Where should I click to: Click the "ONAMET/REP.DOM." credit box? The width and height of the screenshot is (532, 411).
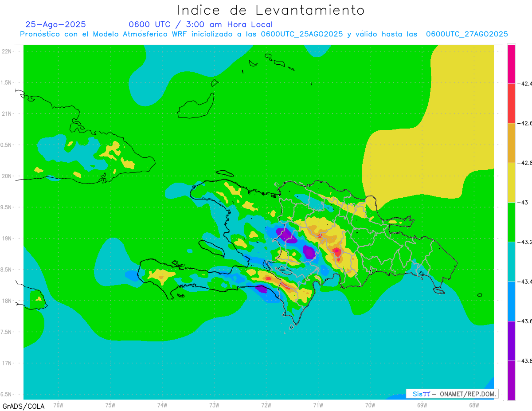tap(452, 394)
